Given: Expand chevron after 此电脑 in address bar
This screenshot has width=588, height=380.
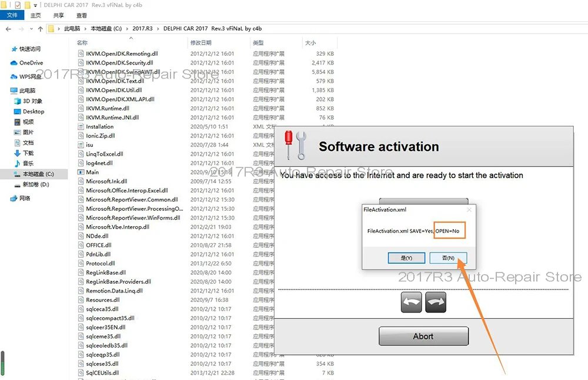Looking at the screenshot, I should [x=85, y=28].
